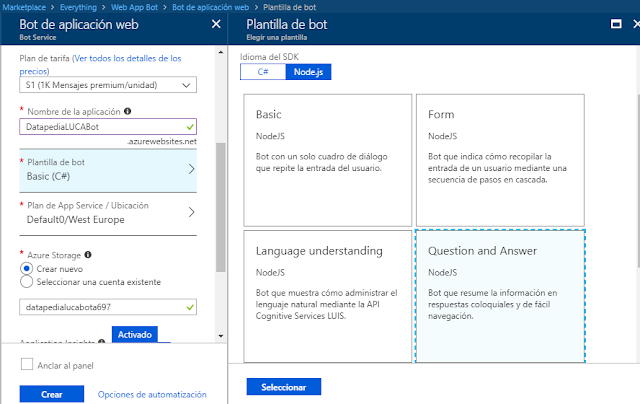
Task: Click the green checkmark in DatapediaLUCABot field
Action: pyautogui.click(x=190, y=127)
